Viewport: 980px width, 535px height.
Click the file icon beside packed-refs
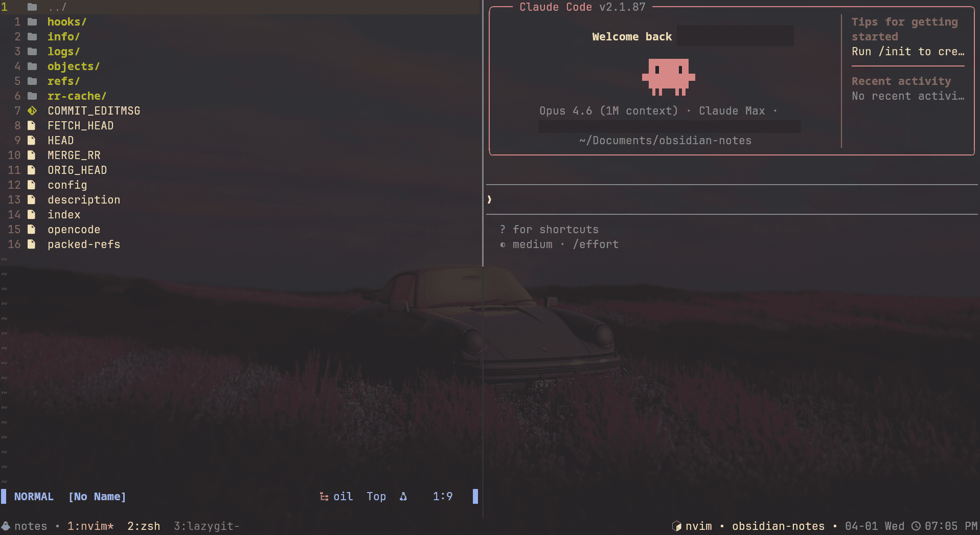pyautogui.click(x=32, y=244)
